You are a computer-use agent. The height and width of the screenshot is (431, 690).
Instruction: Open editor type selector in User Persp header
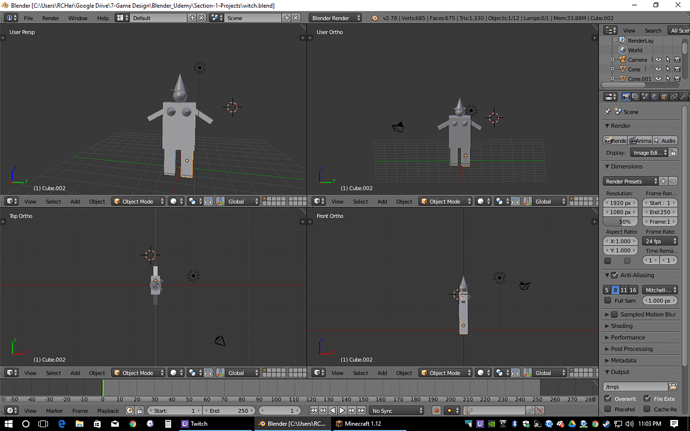click(x=11, y=201)
